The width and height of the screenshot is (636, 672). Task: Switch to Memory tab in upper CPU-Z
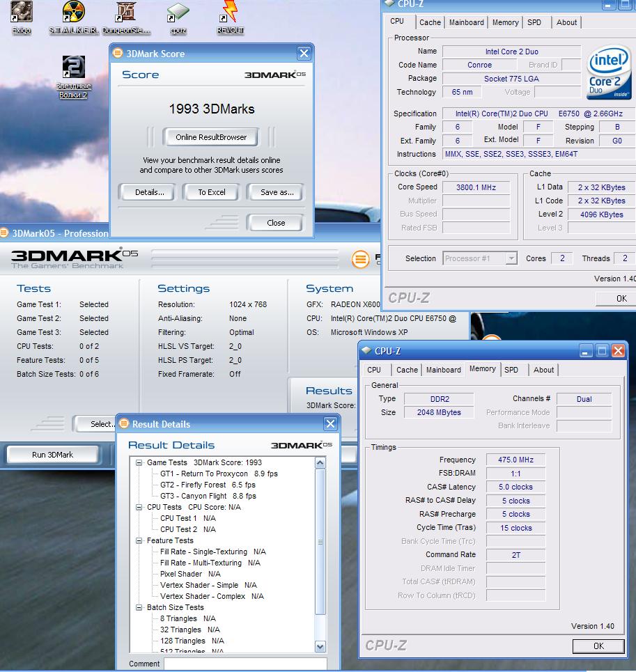point(505,22)
